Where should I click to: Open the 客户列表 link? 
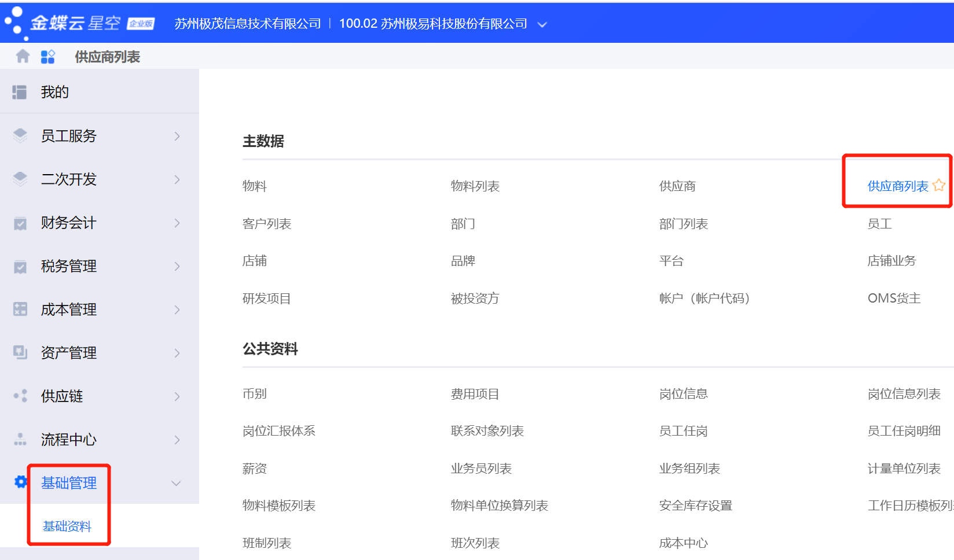coord(267,224)
